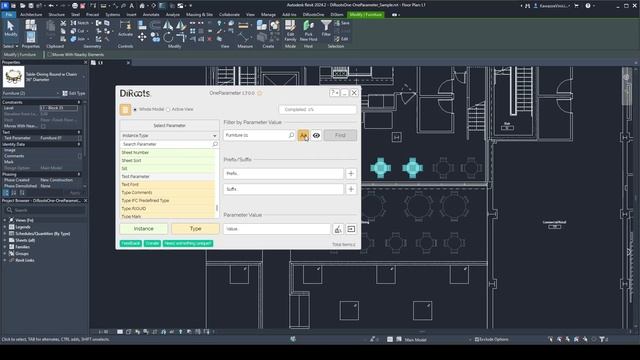Click the plus button next to Prefix
The height and width of the screenshot is (360, 640).
click(x=351, y=173)
